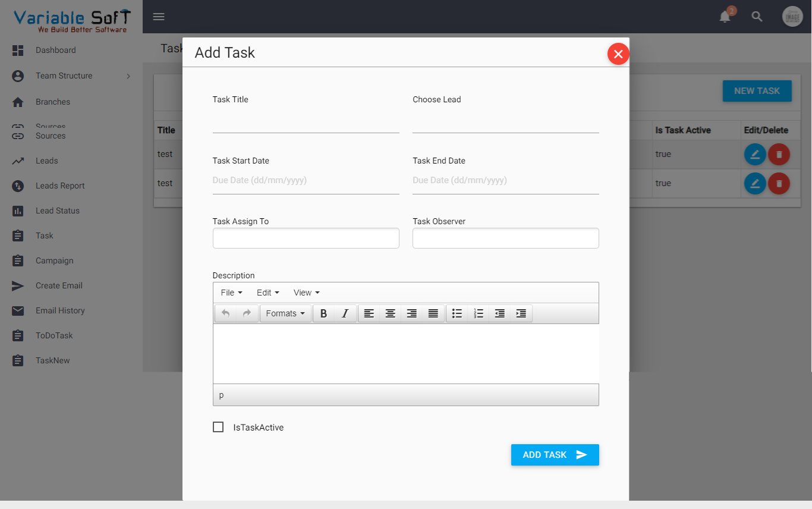Open the File menu in the editor

click(x=230, y=292)
